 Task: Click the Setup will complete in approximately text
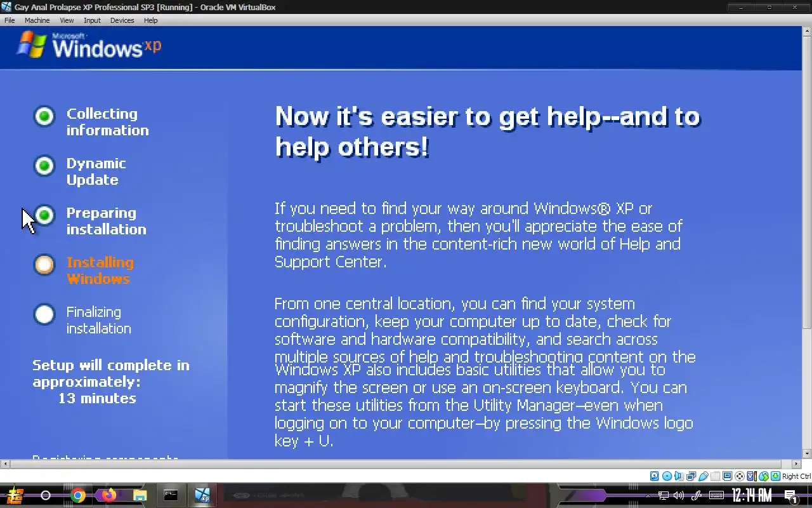(111, 373)
